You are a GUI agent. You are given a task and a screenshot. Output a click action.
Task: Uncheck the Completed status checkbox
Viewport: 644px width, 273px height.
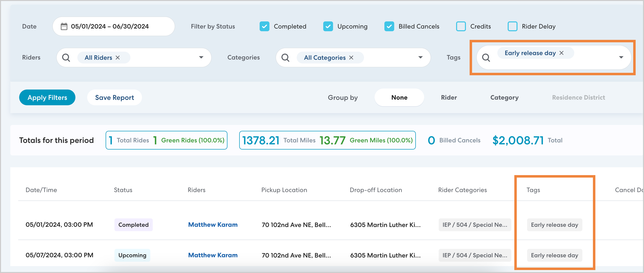(264, 26)
